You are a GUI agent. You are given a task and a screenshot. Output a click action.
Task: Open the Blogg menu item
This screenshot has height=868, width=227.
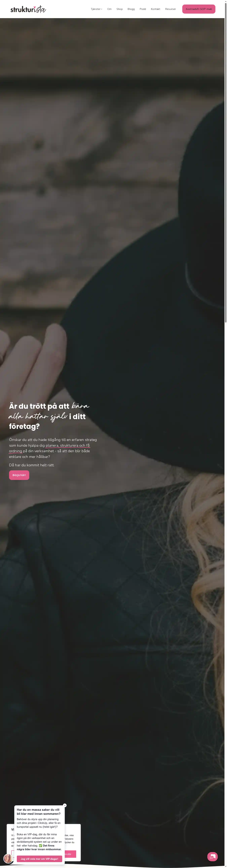click(131, 9)
